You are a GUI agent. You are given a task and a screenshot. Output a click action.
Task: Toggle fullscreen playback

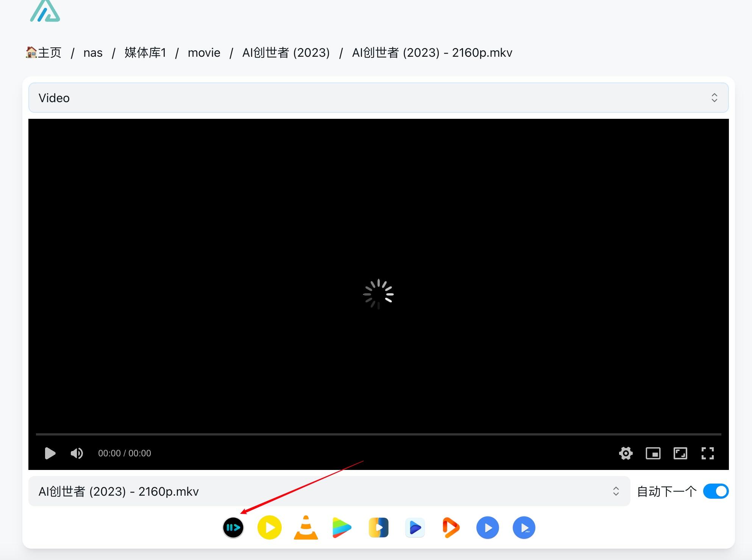707,453
